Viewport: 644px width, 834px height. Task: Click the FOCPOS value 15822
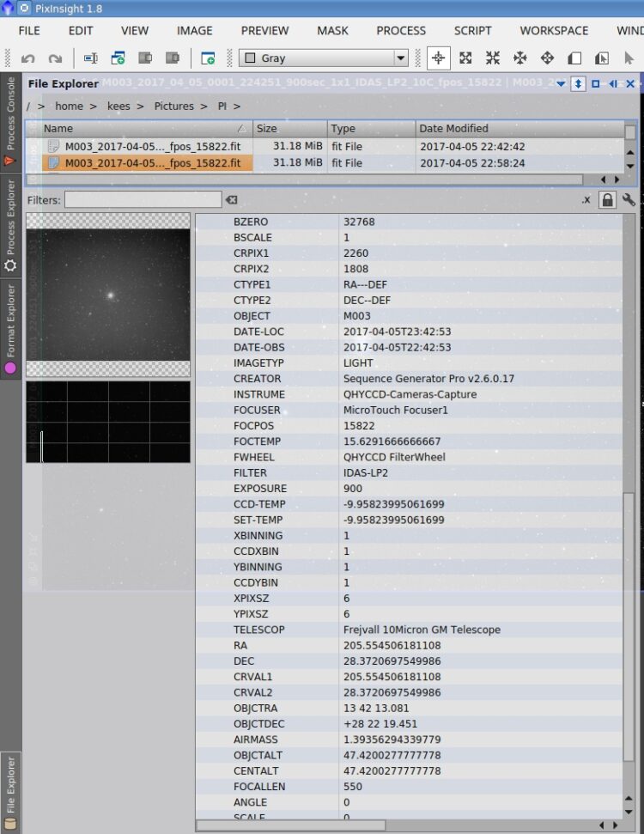(x=359, y=425)
